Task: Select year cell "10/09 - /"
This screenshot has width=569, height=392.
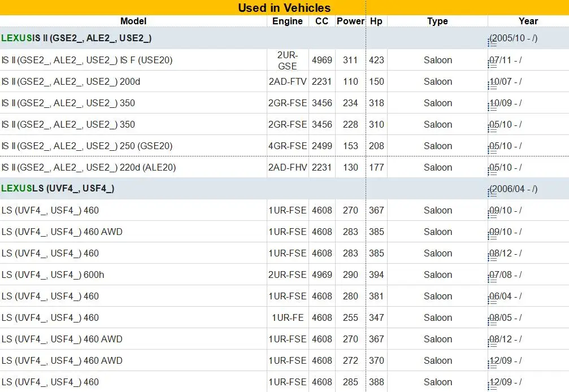Action: [506, 103]
